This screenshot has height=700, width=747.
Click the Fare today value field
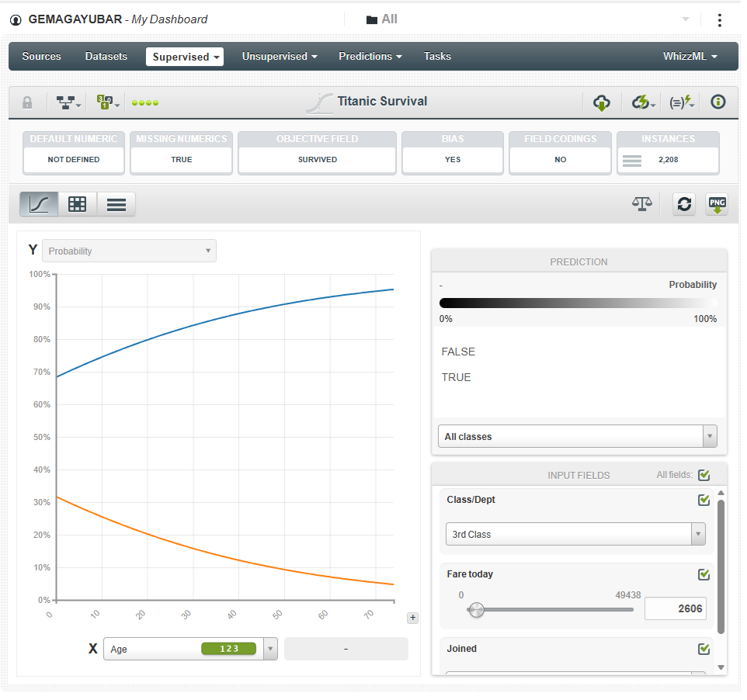click(676, 609)
